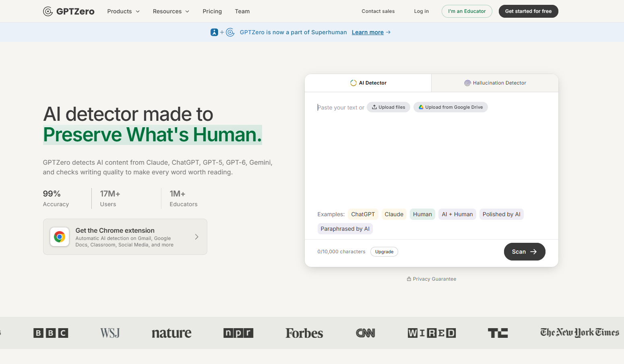Follow the Learn more link
The image size is (624, 364).
(x=368, y=32)
